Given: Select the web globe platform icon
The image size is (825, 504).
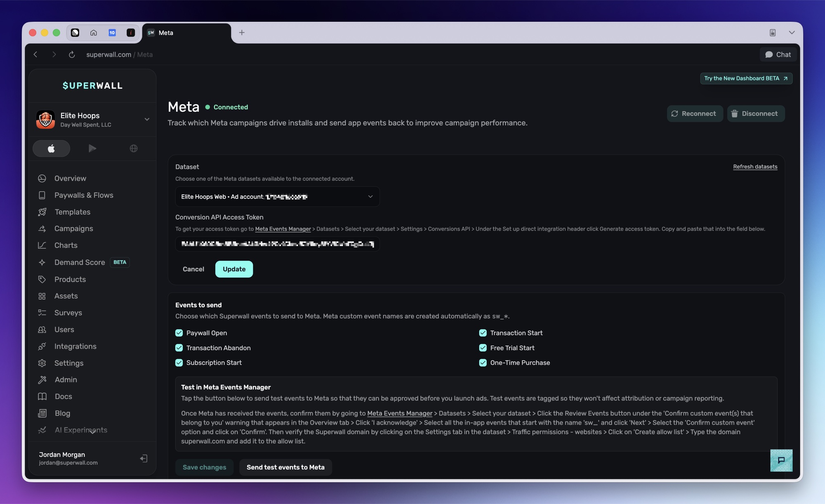Looking at the screenshot, I should coord(134,148).
